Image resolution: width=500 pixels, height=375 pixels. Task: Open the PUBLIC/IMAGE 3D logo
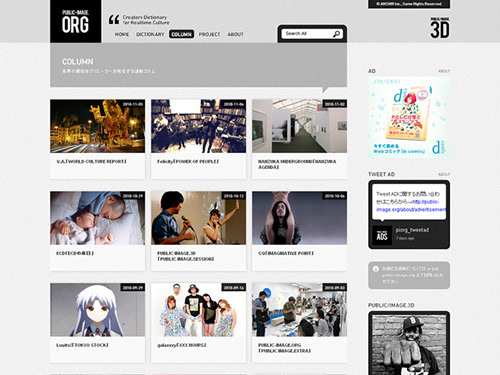pos(440,28)
